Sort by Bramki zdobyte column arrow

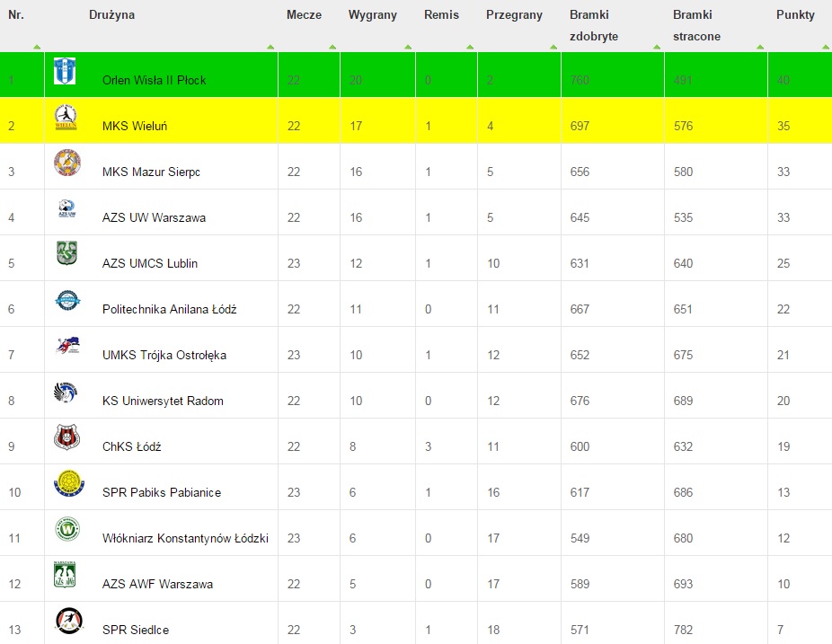pyautogui.click(x=657, y=47)
